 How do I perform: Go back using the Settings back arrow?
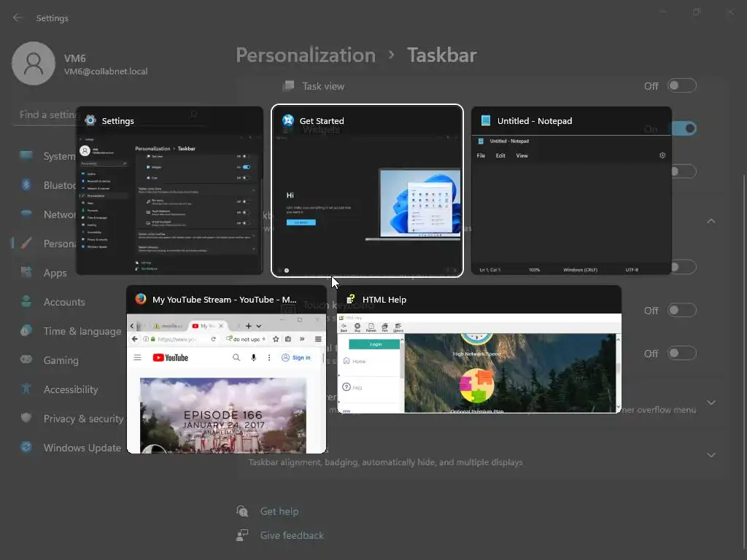(x=18, y=17)
